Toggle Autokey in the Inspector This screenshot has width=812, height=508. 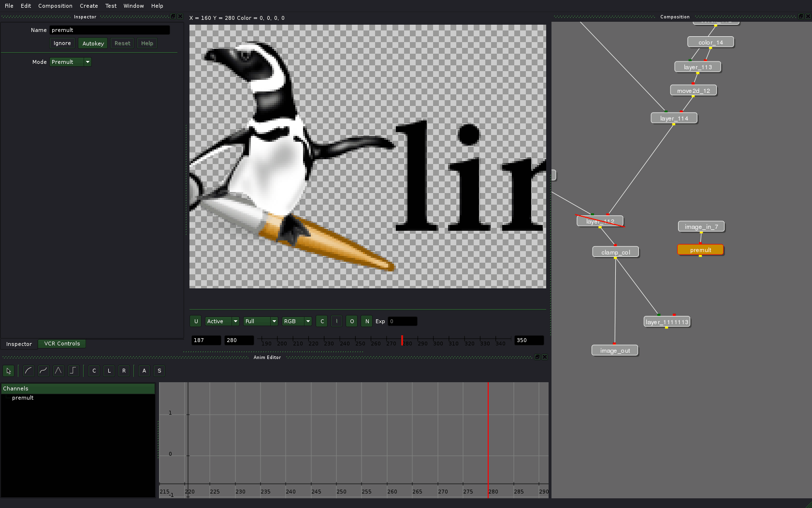pos(93,44)
